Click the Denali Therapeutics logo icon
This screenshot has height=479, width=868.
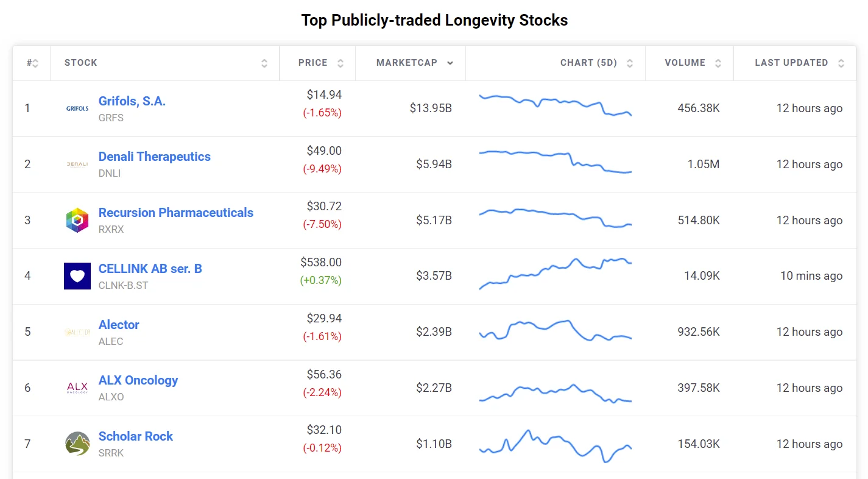point(77,164)
